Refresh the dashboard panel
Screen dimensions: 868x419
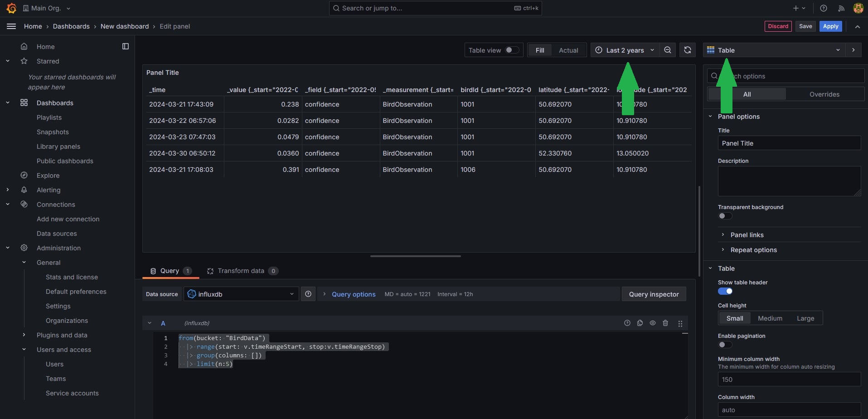(688, 50)
